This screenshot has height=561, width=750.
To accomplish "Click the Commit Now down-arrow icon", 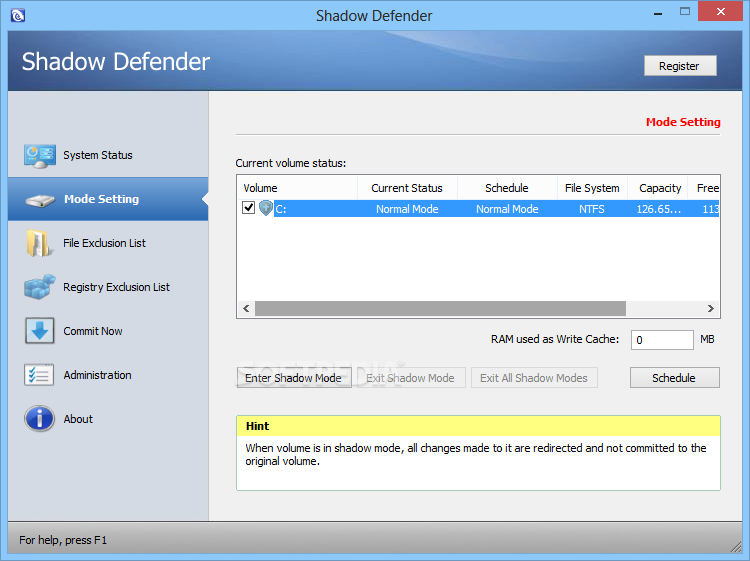I will (x=40, y=331).
